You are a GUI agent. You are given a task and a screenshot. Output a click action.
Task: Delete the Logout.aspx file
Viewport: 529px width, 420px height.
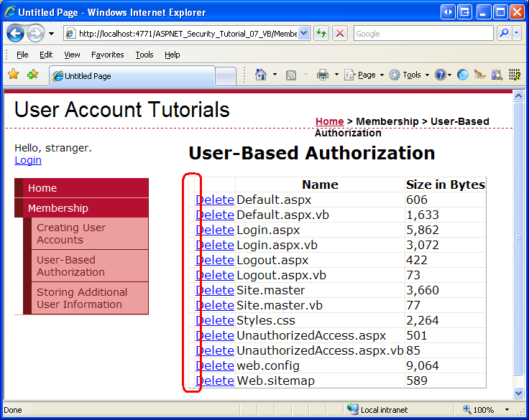(x=215, y=260)
